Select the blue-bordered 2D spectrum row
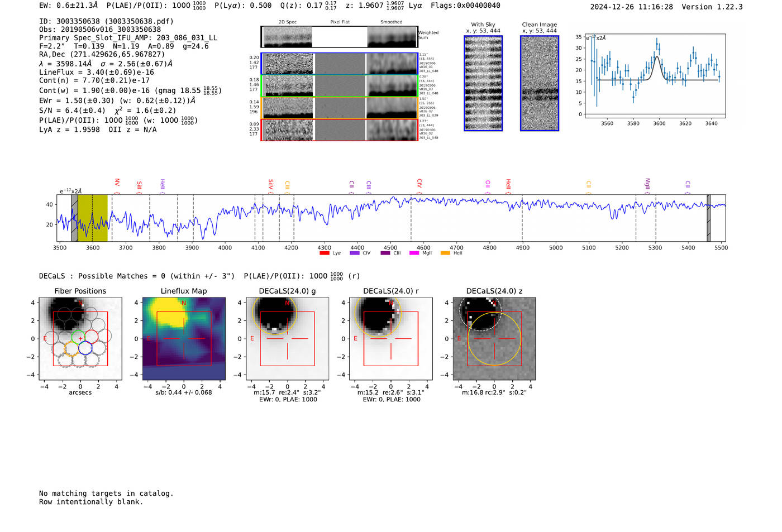Image resolution: width=782 pixels, height=532 pixels. tap(340, 64)
